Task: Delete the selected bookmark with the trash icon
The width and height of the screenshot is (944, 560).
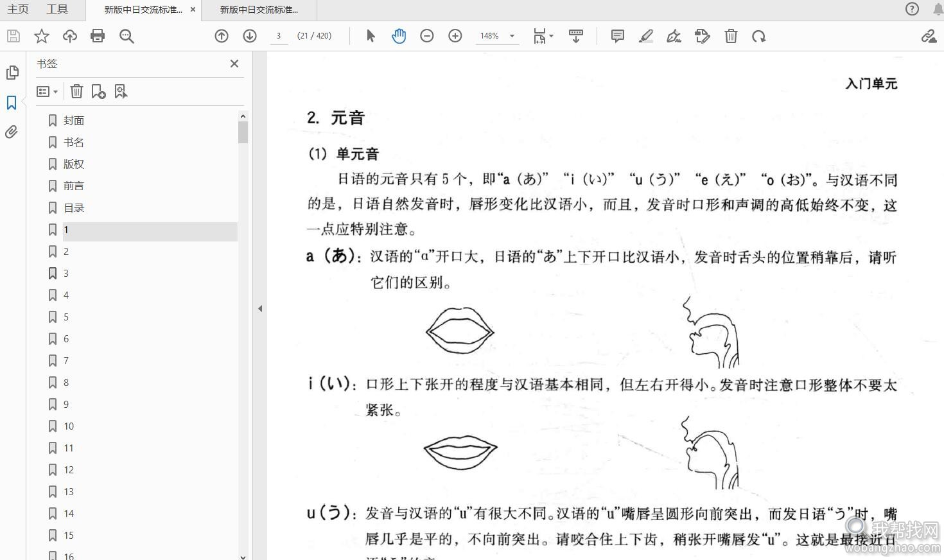Action: [x=76, y=92]
